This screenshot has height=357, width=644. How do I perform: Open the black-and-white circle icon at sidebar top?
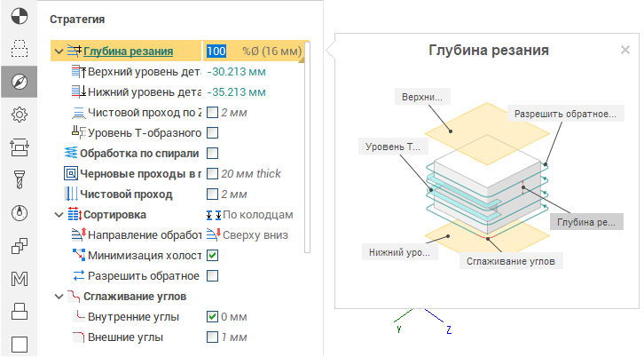tap(19, 16)
